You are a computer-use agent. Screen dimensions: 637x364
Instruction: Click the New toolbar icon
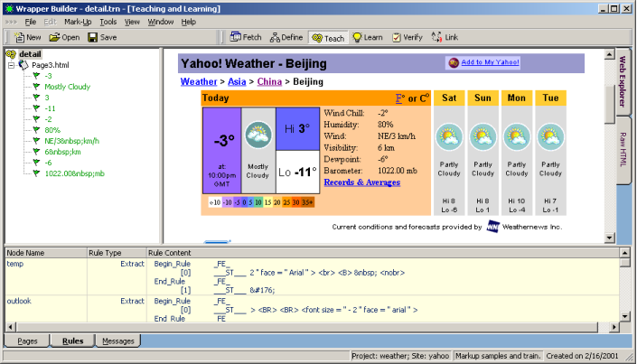(19, 37)
